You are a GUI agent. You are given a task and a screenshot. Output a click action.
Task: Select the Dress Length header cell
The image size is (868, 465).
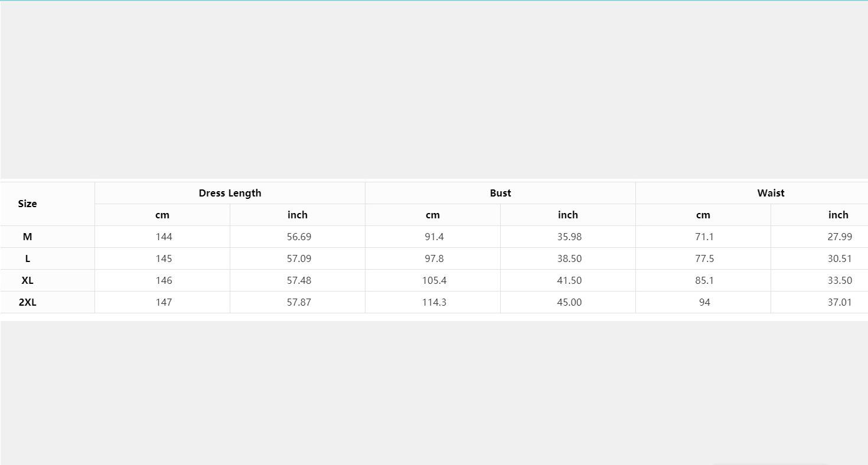coord(230,193)
